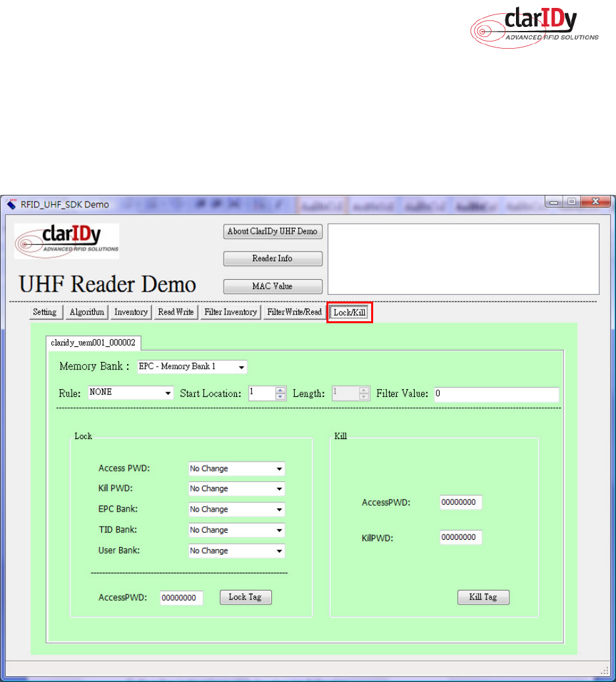Click the clarIDy logo in the app header
This screenshot has width=616, height=682.
tap(66, 241)
